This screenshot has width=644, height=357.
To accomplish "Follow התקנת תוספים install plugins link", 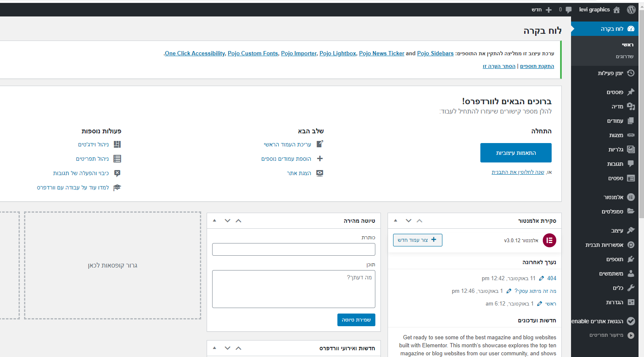I will [537, 66].
